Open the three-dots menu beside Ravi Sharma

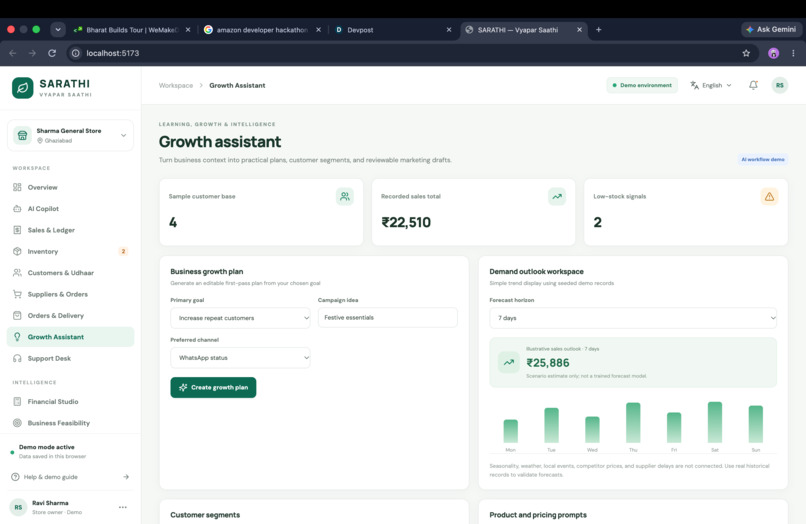(123, 507)
